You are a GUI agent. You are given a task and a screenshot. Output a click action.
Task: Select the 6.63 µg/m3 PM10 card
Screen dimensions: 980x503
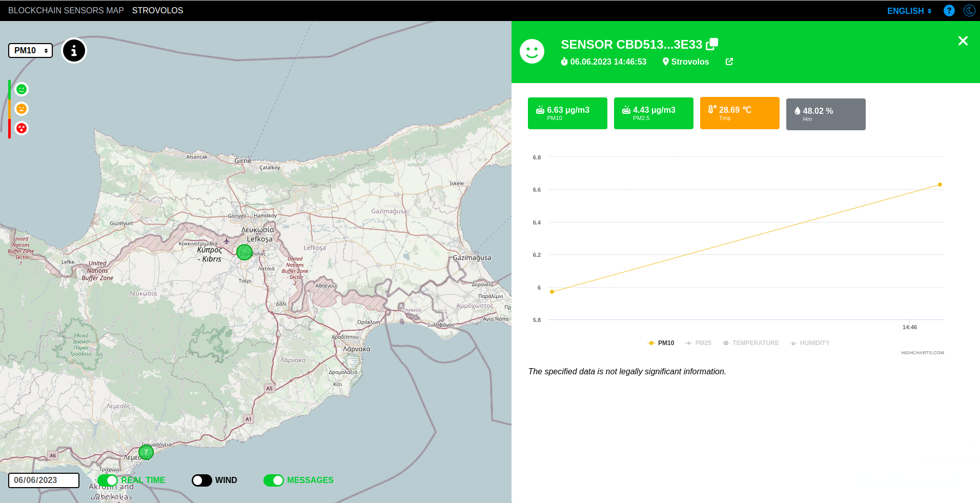tap(567, 113)
